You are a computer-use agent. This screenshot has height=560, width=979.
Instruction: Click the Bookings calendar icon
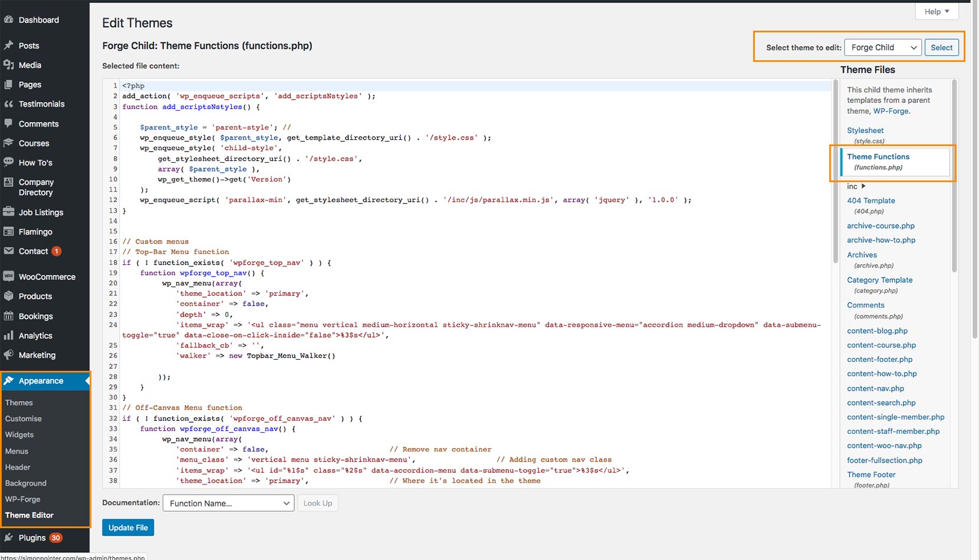[8, 316]
